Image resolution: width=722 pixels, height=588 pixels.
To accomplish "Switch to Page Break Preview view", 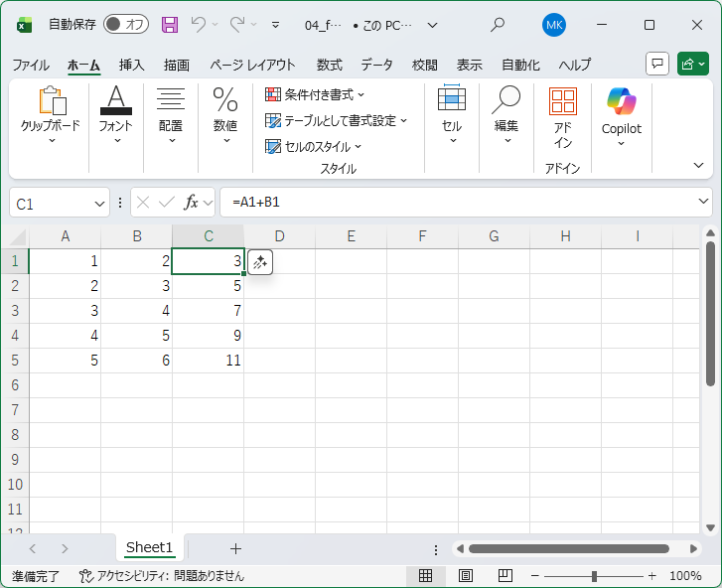I will tap(505, 576).
